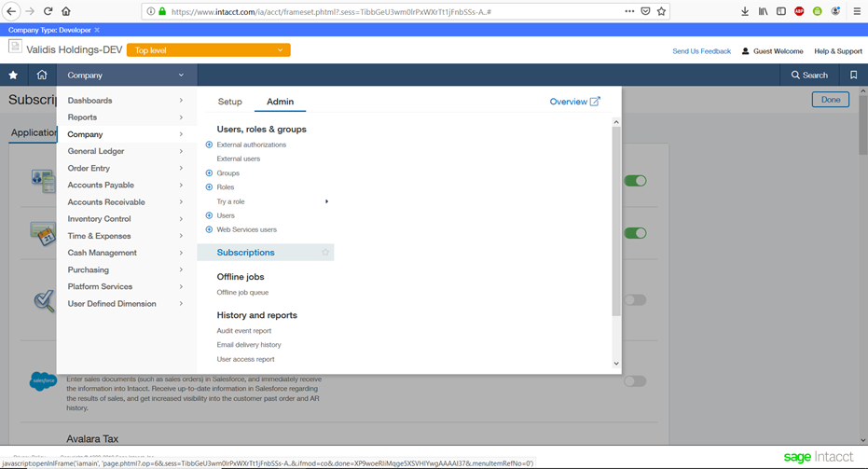Open Offline job queue
The width and height of the screenshot is (868, 469).
click(x=242, y=293)
